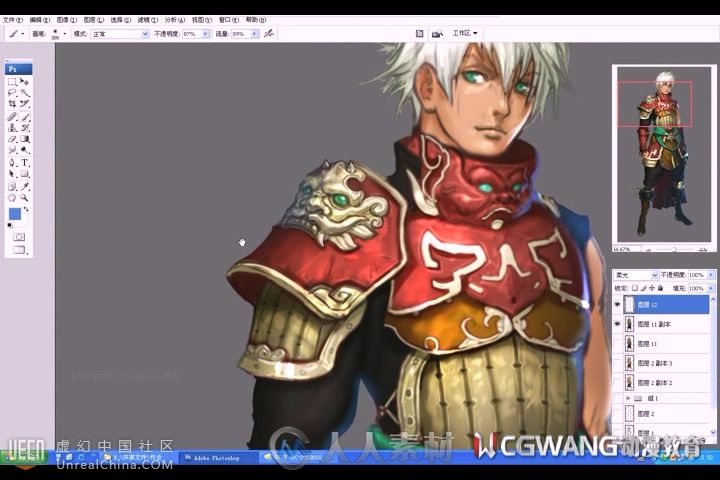Open the 窗口 (Window) menu
Viewport: 720px width, 480px height.
click(229, 20)
